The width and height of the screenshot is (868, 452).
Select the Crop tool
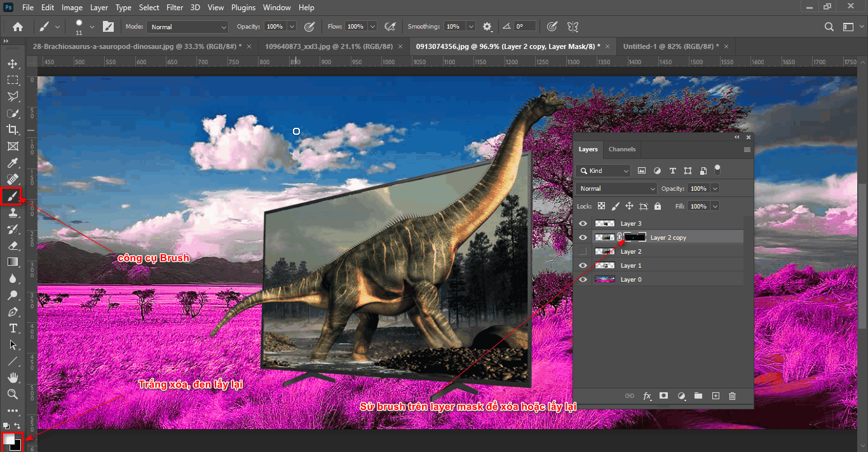coord(13,130)
